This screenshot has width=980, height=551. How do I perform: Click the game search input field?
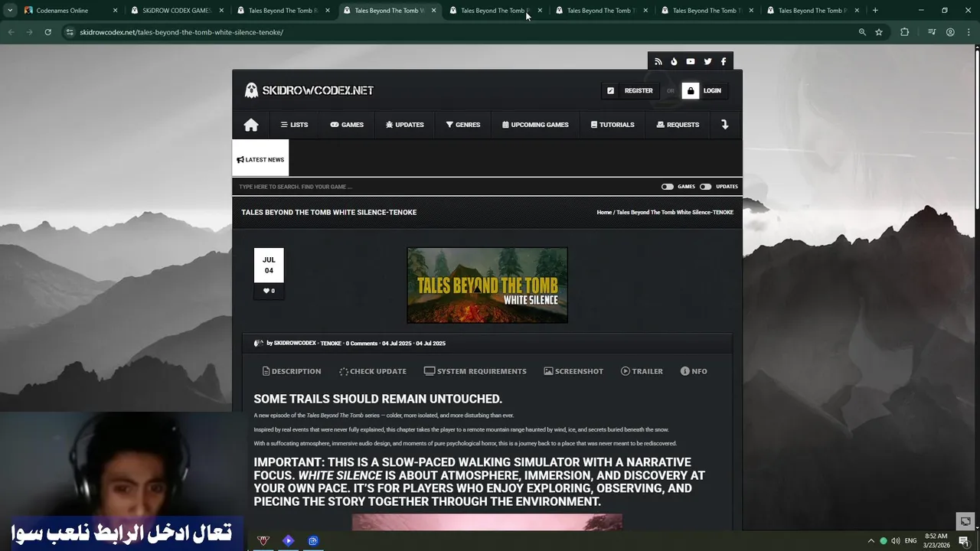(444, 187)
